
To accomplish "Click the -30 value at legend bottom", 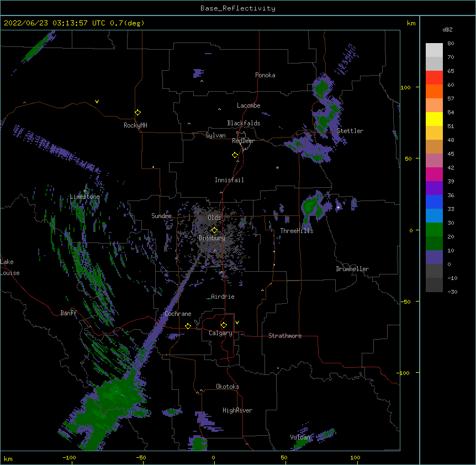I will [x=452, y=292].
